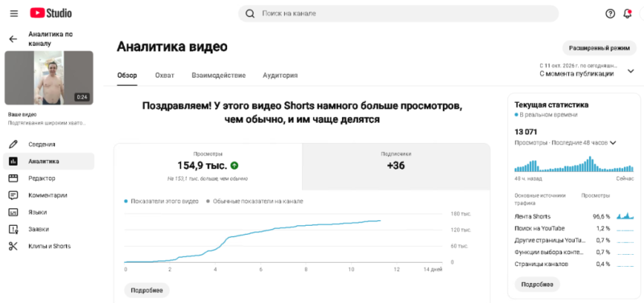Click the YouTube Studio logo

[x=51, y=14]
